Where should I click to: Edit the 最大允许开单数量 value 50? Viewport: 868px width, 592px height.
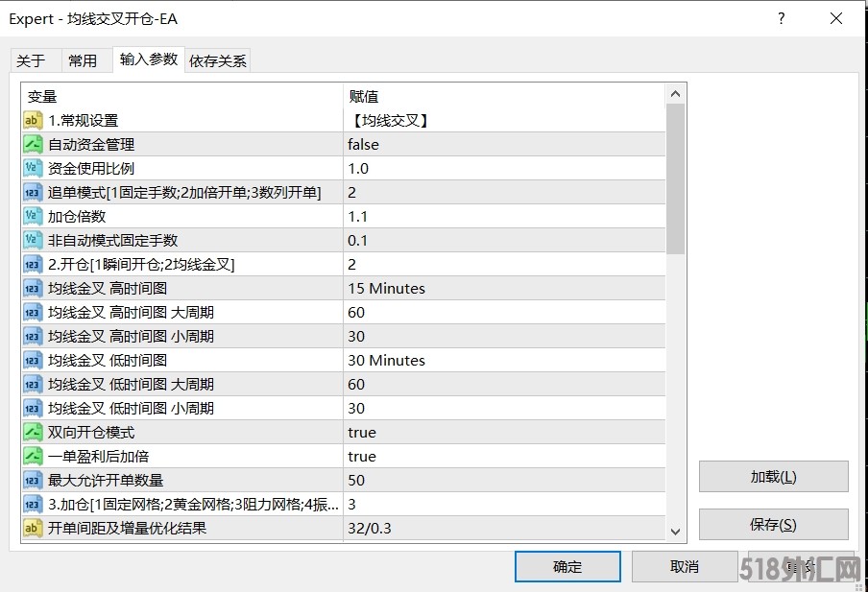504,481
